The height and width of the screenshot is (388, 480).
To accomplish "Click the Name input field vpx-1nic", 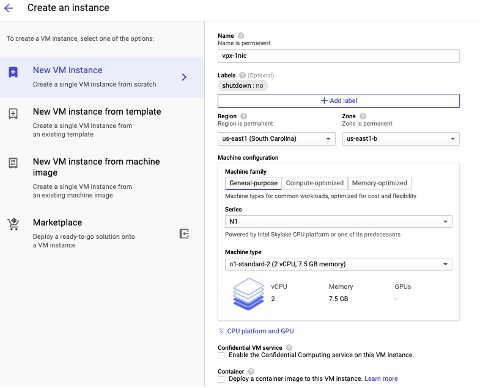I will (x=339, y=56).
